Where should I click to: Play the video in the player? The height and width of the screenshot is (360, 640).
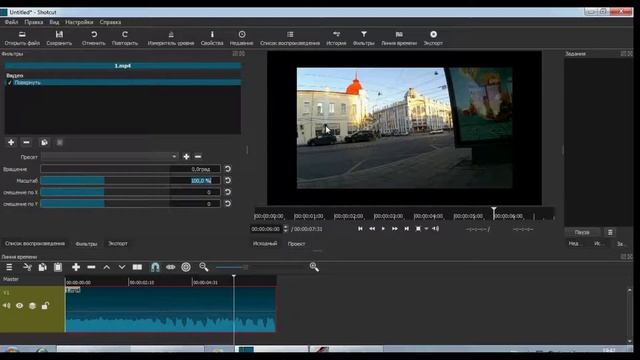click(383, 229)
